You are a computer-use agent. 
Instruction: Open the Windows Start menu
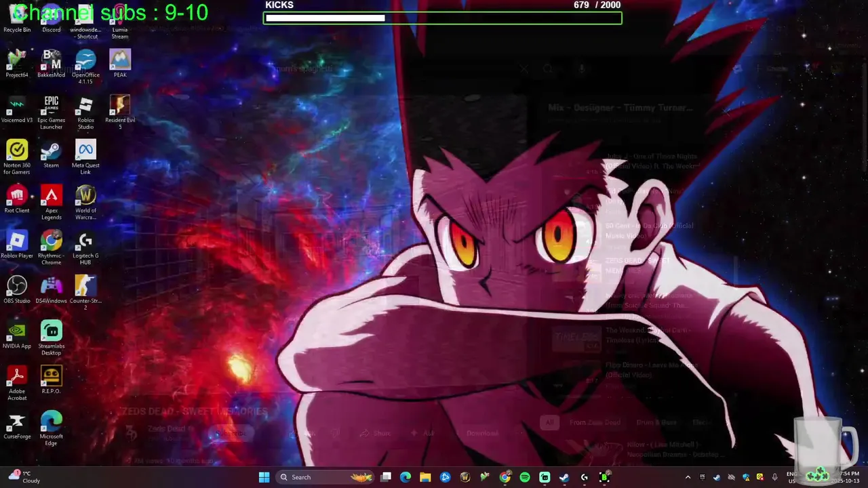tap(264, 477)
